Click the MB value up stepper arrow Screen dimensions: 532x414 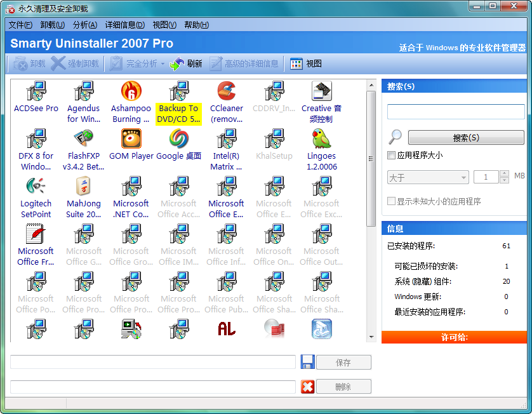505,173
